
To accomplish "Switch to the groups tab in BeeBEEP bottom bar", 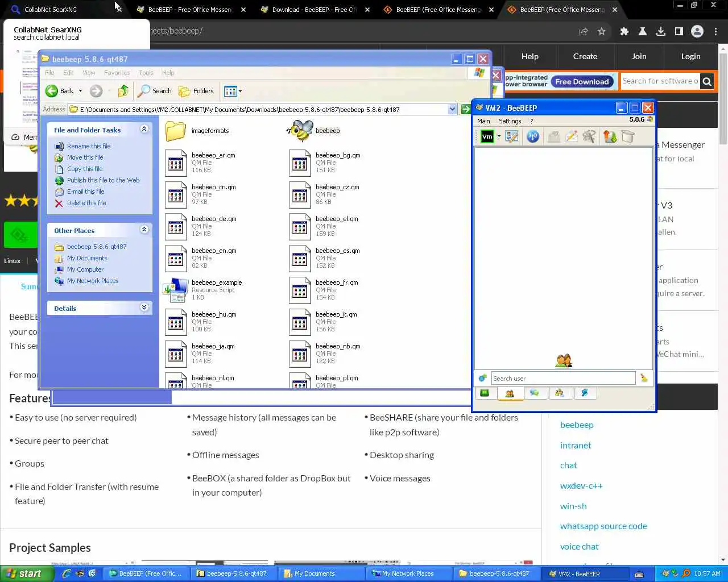I will [560, 393].
